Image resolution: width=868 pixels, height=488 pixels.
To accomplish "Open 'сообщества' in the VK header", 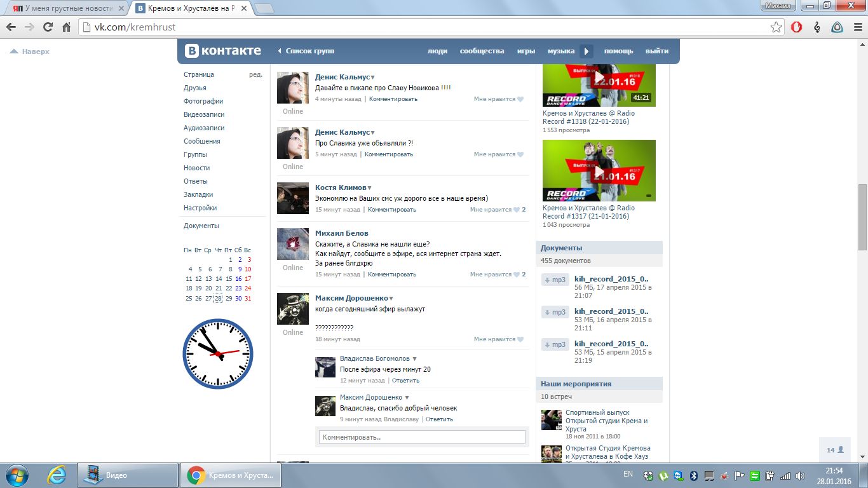I will coord(482,51).
